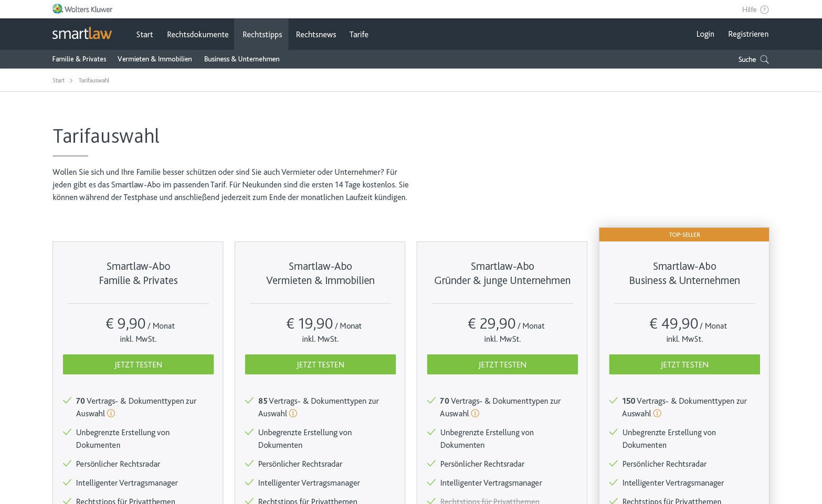Screen dimensions: 822x504
Task: Go to the Rechtstipps tab
Action: 262,34
